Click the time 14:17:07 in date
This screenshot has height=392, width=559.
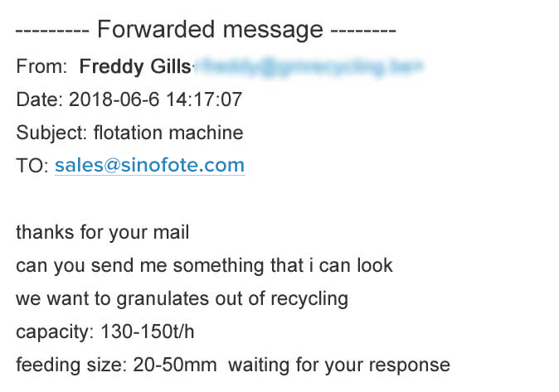204,99
